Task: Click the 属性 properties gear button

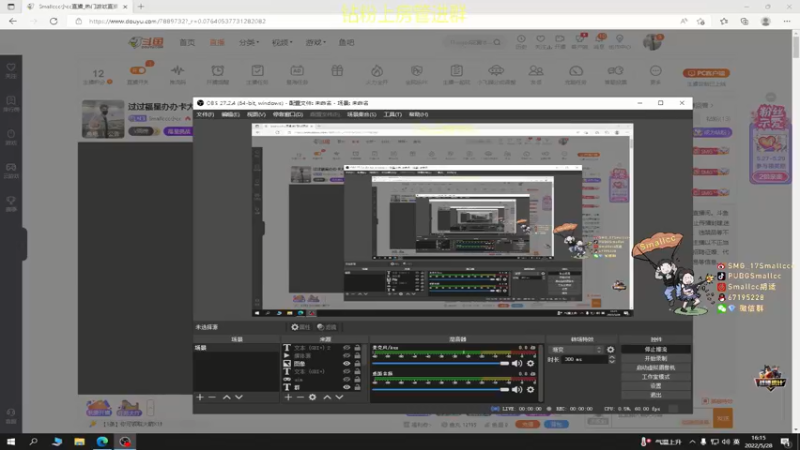Action: 301,327
